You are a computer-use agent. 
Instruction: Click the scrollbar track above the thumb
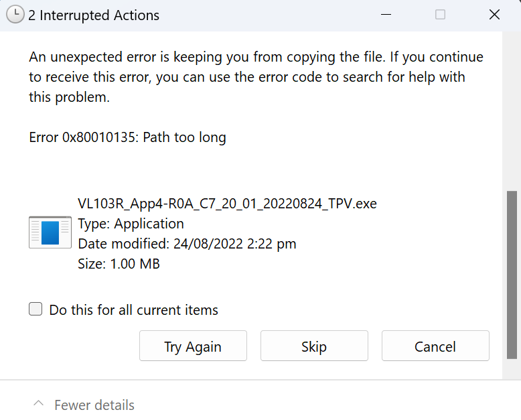(x=512, y=110)
